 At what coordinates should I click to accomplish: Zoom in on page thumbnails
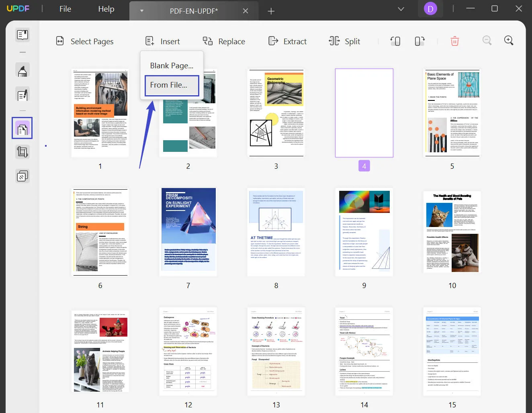[x=509, y=40]
